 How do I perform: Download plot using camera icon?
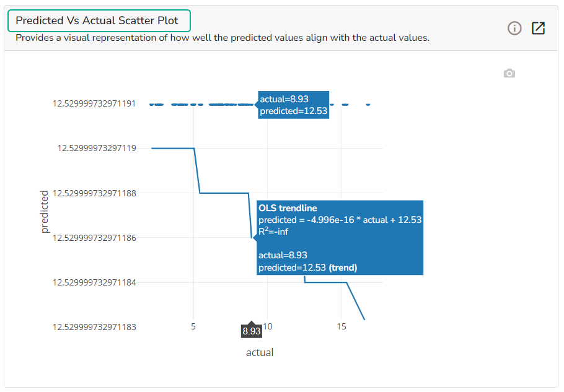(509, 74)
